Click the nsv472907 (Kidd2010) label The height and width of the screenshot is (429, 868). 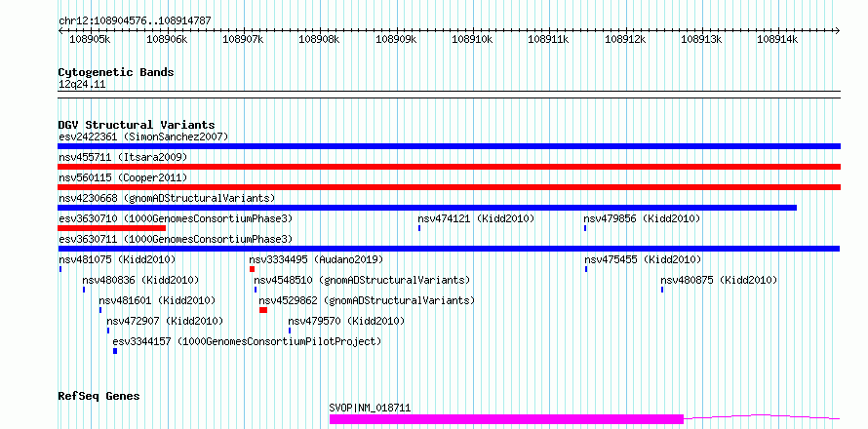click(x=165, y=321)
